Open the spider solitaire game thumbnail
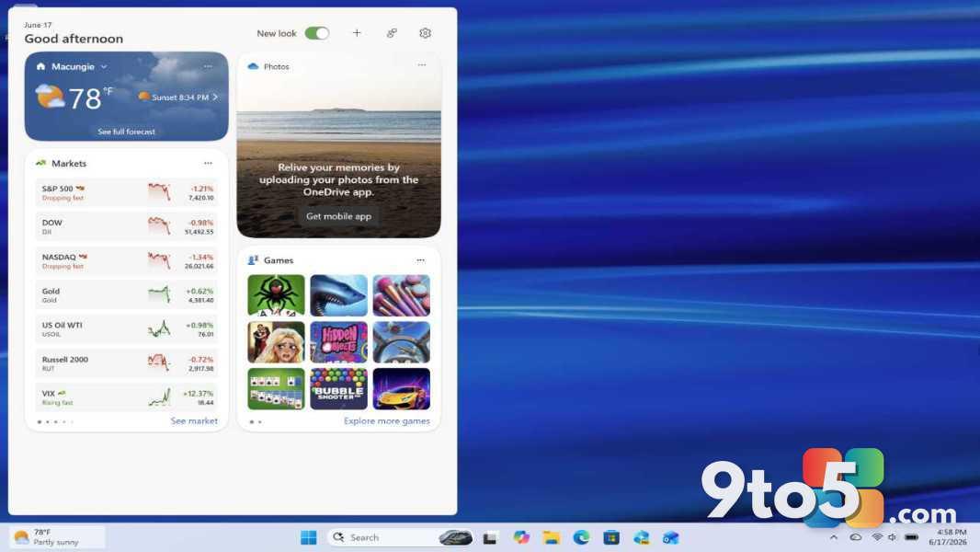 pos(276,295)
